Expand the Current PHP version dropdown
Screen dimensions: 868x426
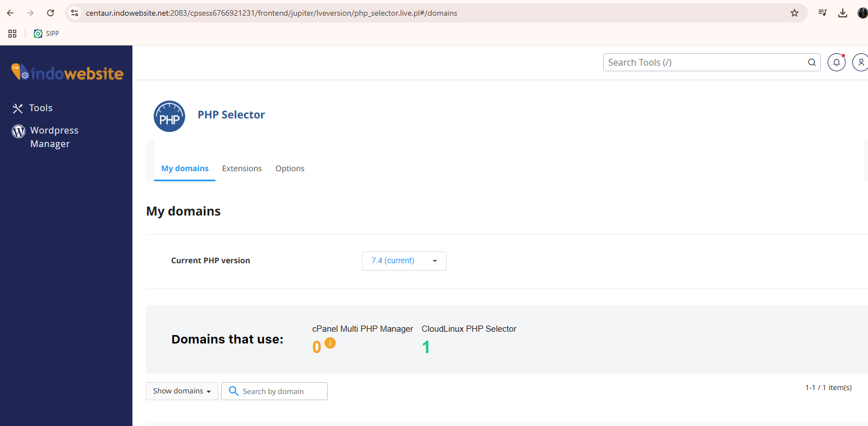point(404,261)
